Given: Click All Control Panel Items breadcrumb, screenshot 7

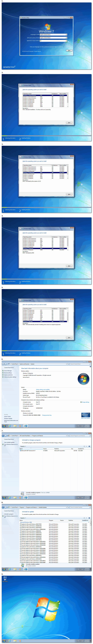Looking at the screenshot, I should 25,436.
